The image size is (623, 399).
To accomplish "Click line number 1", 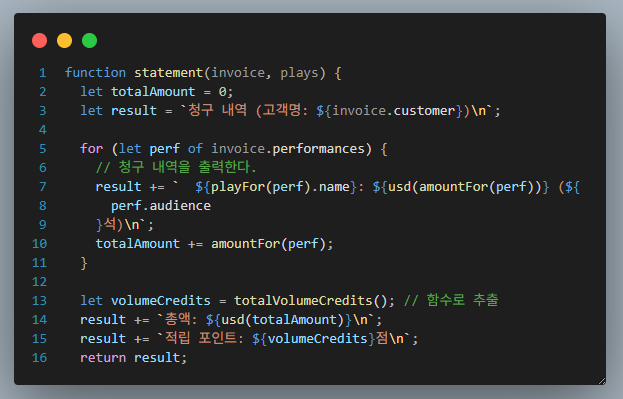I will pos(43,73).
